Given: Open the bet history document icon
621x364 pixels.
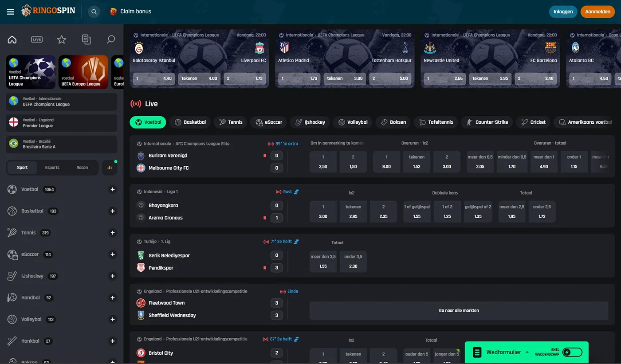Looking at the screenshot, I should pos(86,39).
